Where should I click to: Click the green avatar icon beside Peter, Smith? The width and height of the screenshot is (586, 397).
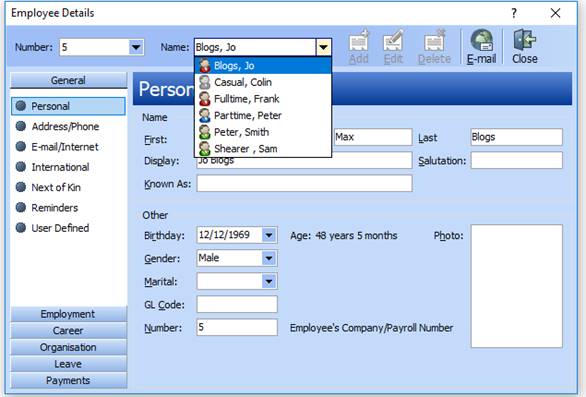pos(204,132)
